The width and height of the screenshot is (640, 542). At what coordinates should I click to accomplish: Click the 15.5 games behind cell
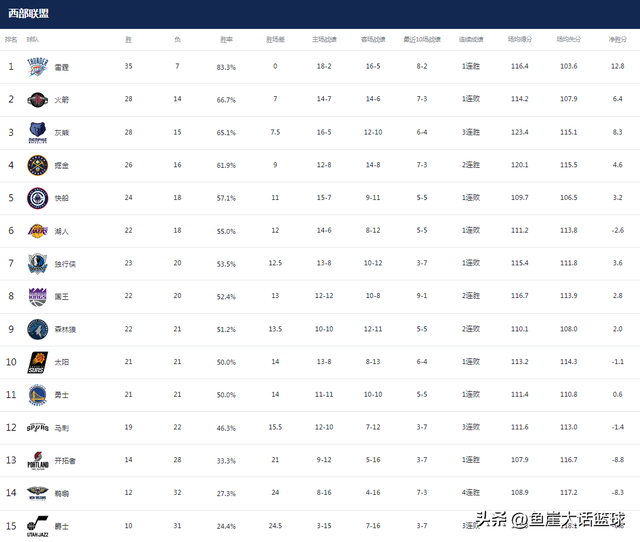(x=275, y=427)
